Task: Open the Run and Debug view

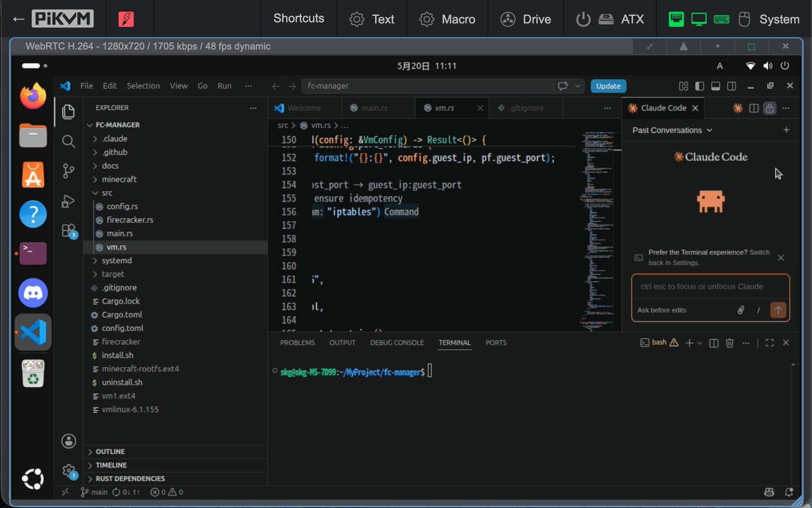Action: coord(69,201)
